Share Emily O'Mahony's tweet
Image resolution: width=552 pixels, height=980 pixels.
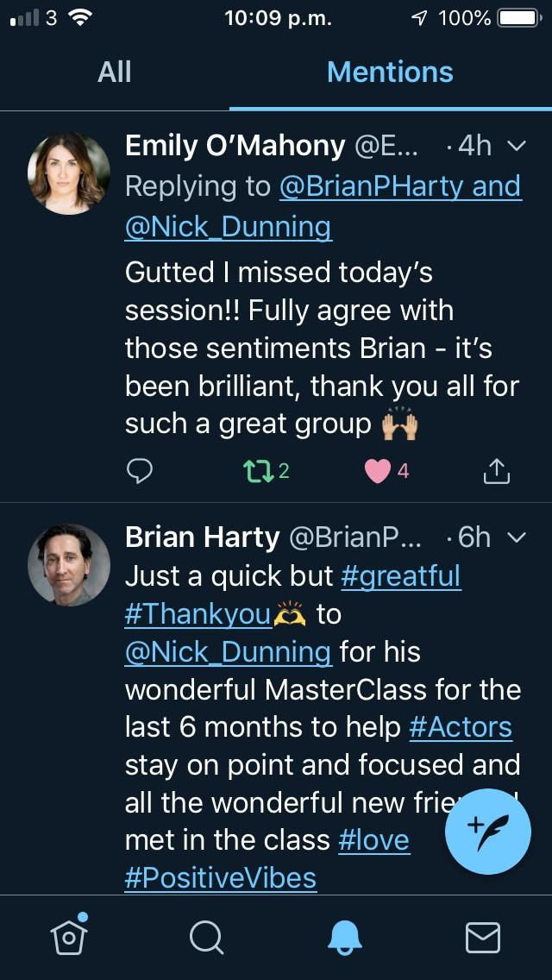497,470
